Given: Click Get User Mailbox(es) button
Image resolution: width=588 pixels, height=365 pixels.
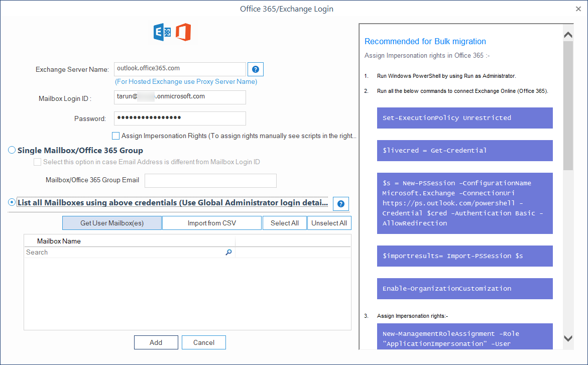Looking at the screenshot, I should 112,223.
